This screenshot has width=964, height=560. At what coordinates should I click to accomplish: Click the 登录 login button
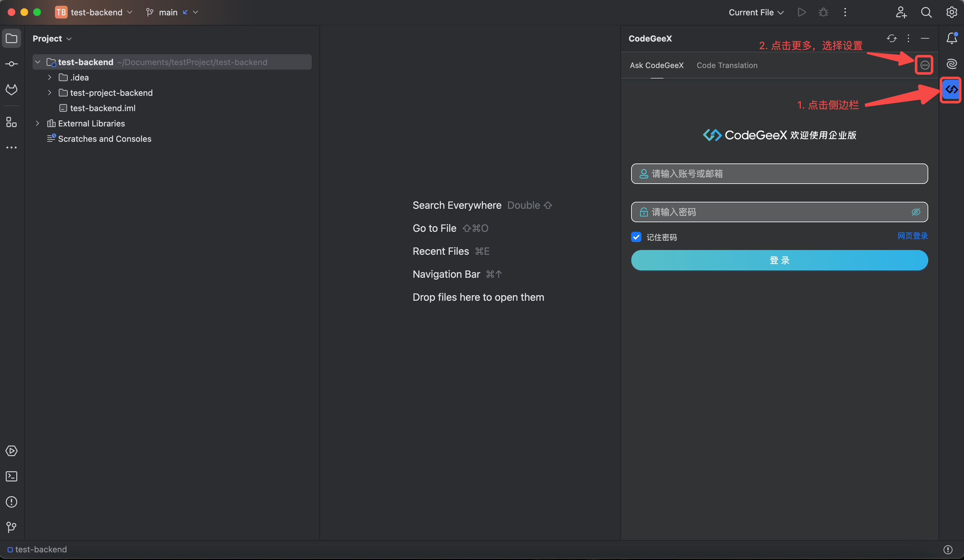coord(779,260)
